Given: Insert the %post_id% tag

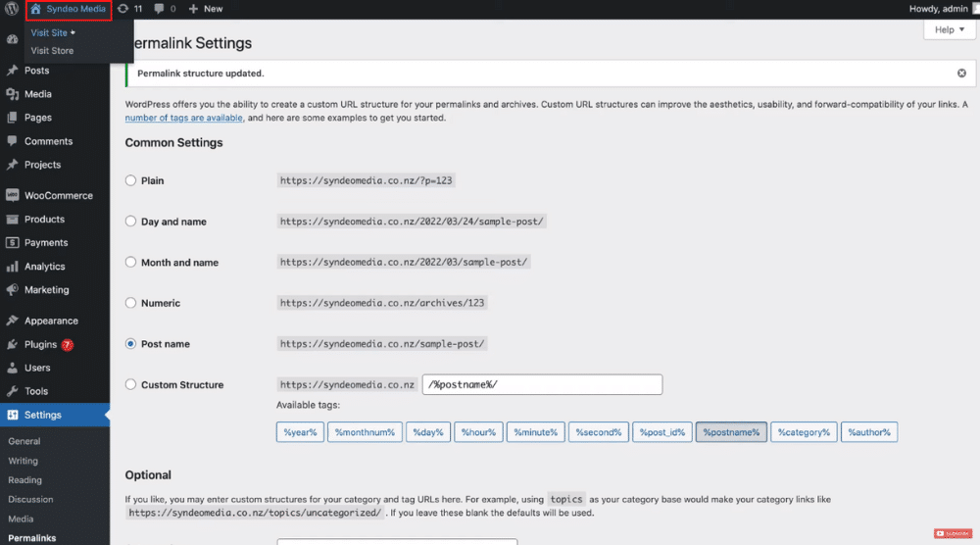Looking at the screenshot, I should tap(662, 432).
